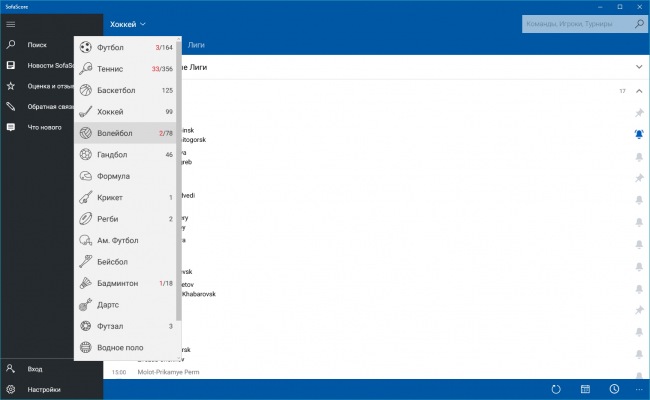The image size is (650, 400).
Task: Click the Регби ball icon
Action: (x=85, y=218)
